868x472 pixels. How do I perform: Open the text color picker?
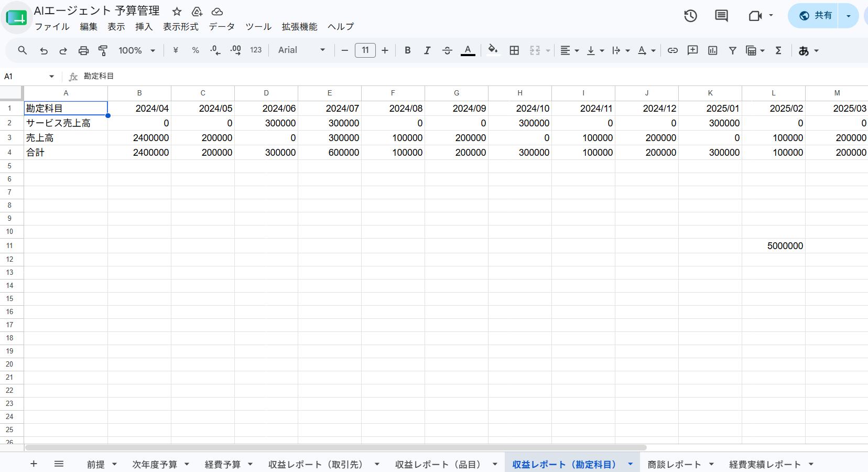tap(468, 50)
